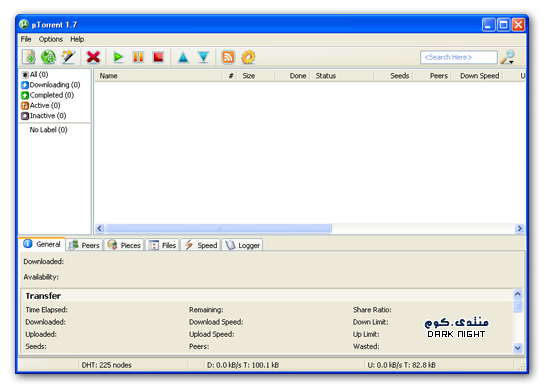The width and height of the screenshot is (545, 389).
Task: Switch to the Speed tab
Action: (x=201, y=245)
